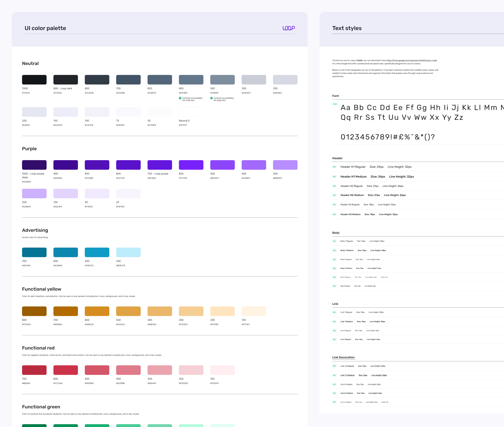Select the 900 Loop dark neutral swatch
Image resolution: width=504 pixels, height=427 pixels.
66,80
